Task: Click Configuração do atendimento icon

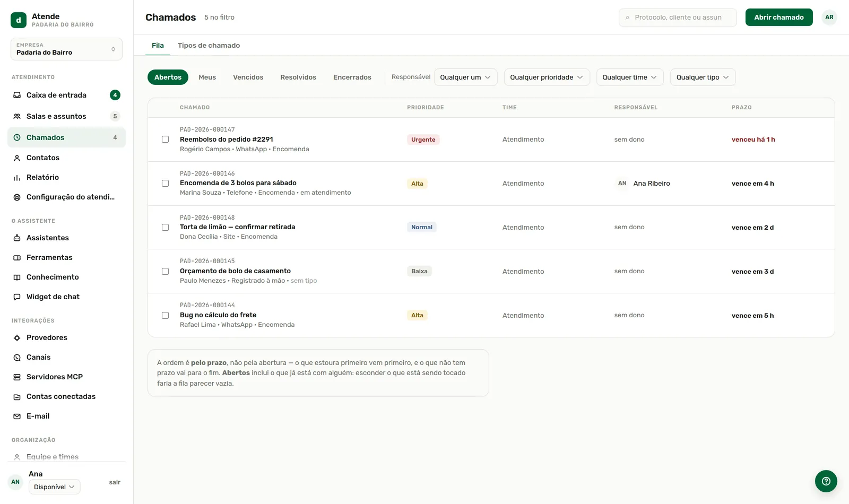Action: [17, 197]
